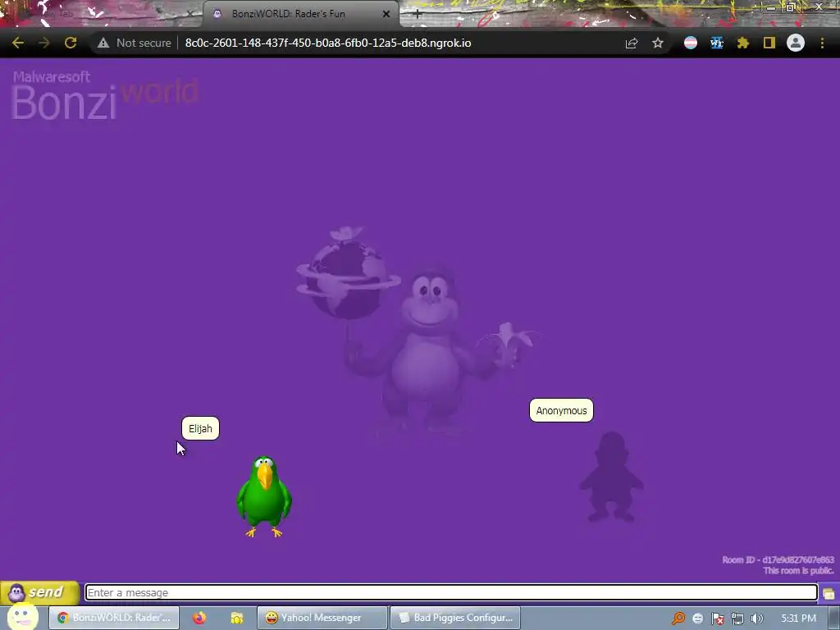
Task: Click the Room ID text
Action: tap(778, 559)
